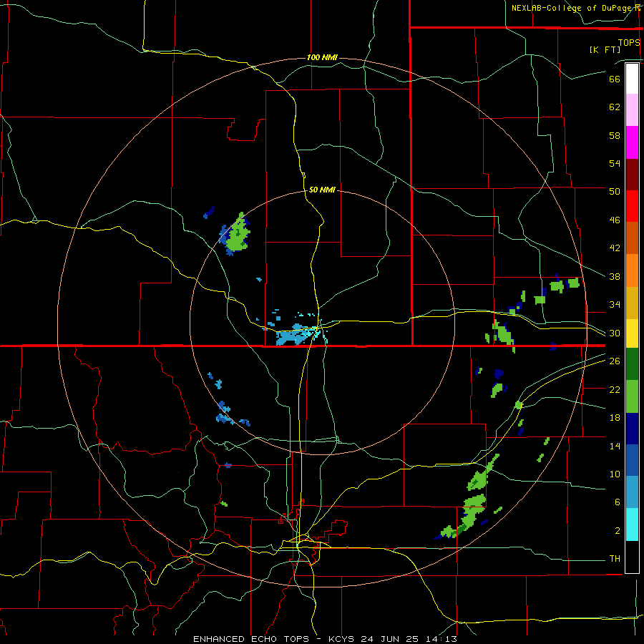
Task: Pick the cyan legend swatch
Action: click(x=632, y=525)
